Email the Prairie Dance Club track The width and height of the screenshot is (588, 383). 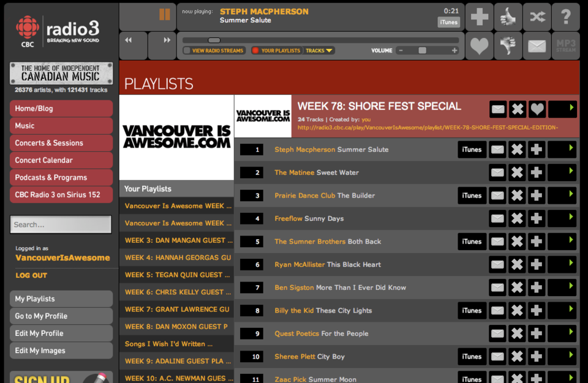pos(497,196)
